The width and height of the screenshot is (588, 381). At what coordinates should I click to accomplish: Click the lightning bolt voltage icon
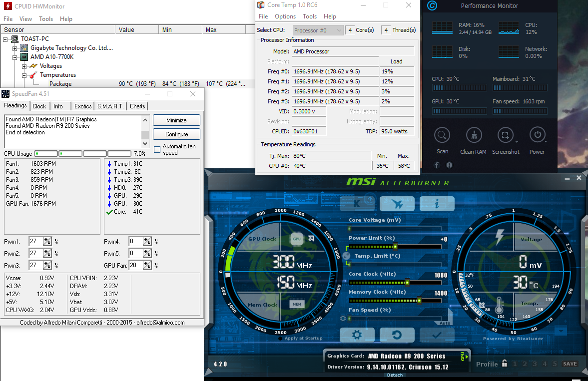[x=500, y=237]
